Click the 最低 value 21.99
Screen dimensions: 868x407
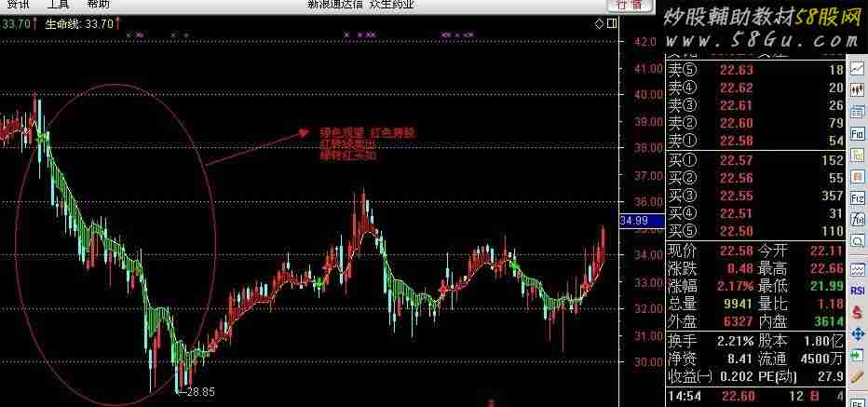tap(826, 286)
